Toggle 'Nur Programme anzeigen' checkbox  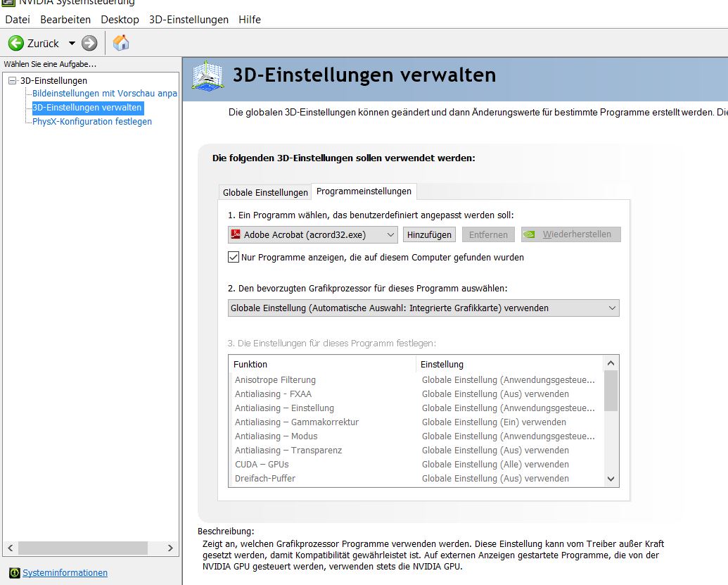(x=234, y=258)
